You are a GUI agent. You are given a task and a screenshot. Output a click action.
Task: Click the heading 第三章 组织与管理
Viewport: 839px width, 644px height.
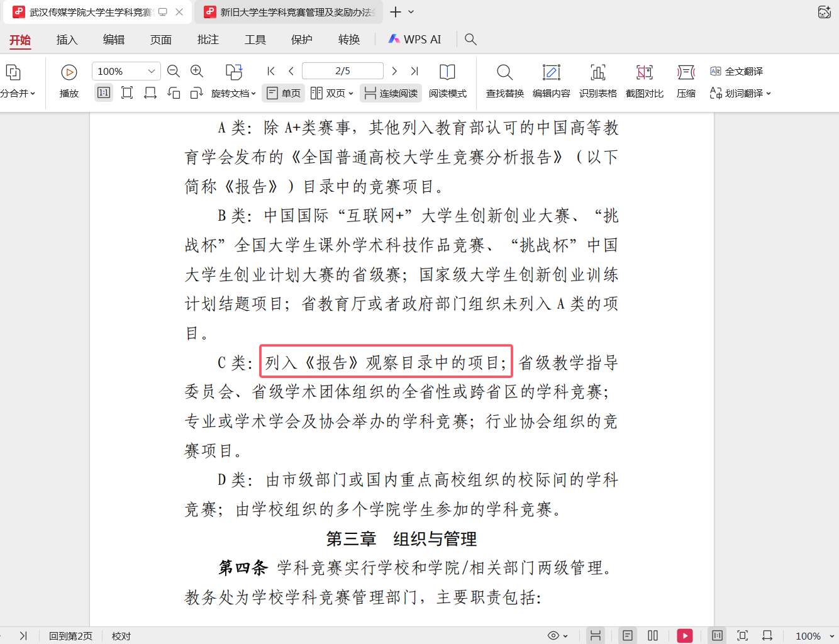(x=402, y=539)
